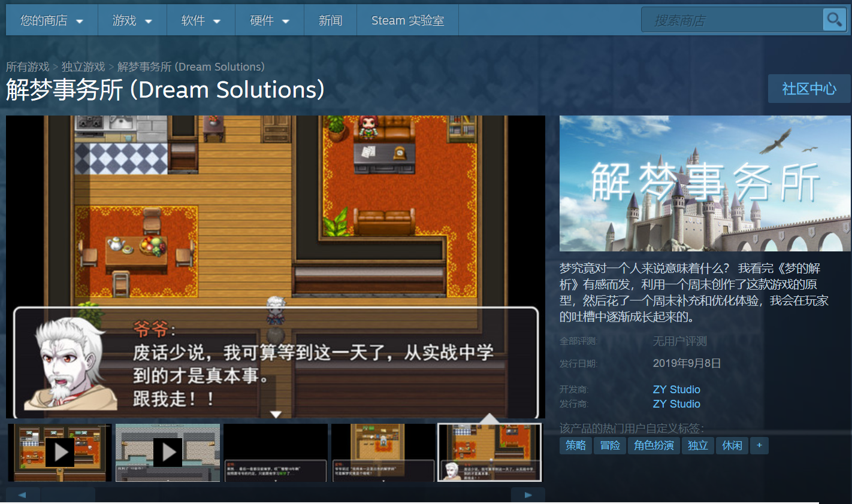This screenshot has width=852, height=504.
Task: Play the first video thumbnail
Action: click(60, 453)
